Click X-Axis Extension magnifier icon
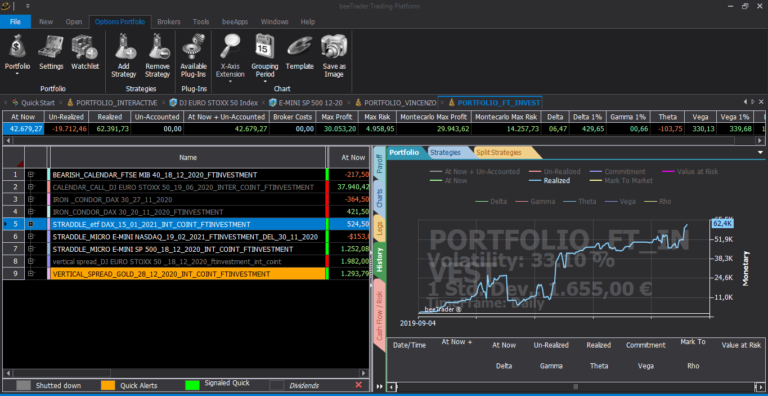 [230, 46]
